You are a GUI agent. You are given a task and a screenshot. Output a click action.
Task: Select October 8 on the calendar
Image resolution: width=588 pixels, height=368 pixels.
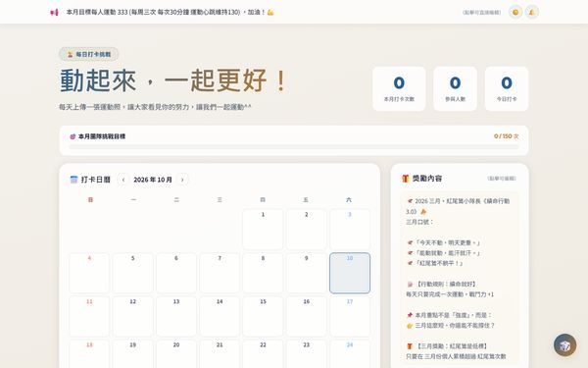click(x=263, y=273)
